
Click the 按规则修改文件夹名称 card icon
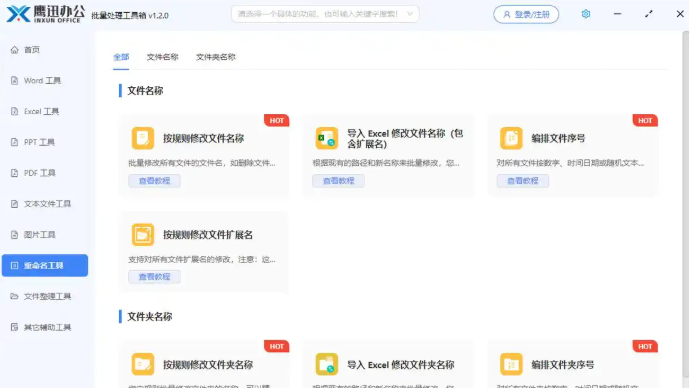143,364
